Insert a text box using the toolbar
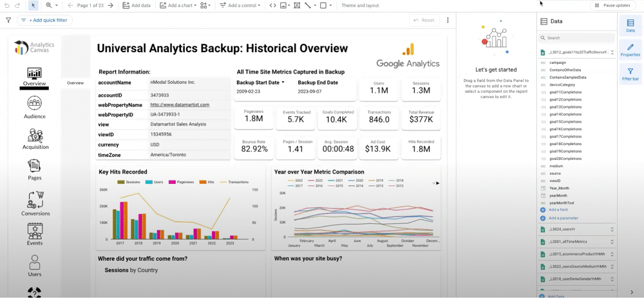 click(297, 5)
